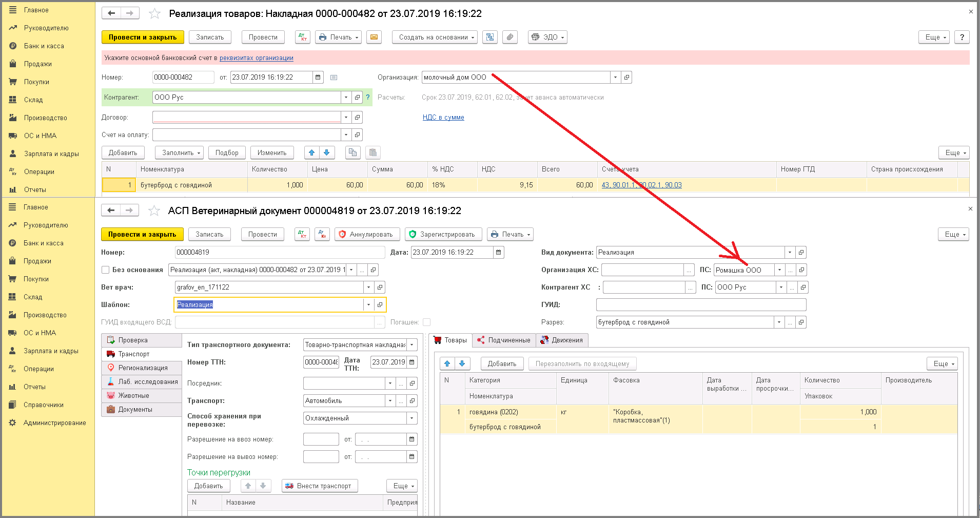
Task: Open the Контрагент ООО Рус card icon
Action: click(358, 97)
